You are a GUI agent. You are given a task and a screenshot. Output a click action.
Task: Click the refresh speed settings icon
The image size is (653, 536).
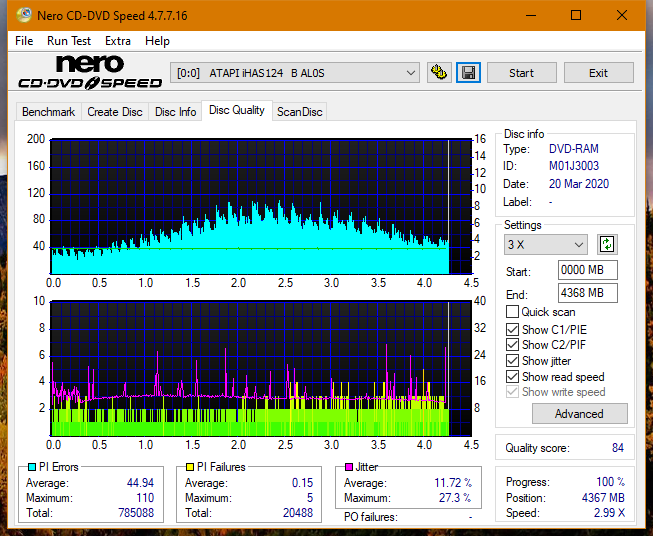click(x=607, y=244)
